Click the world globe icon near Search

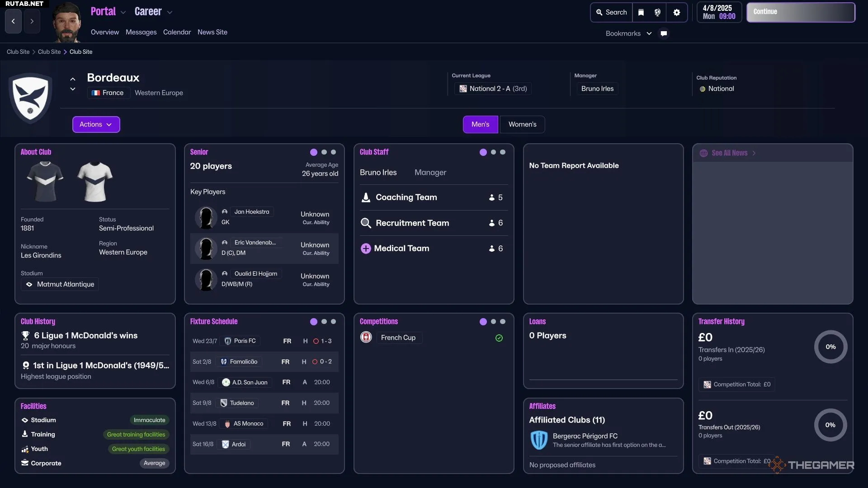pyautogui.click(x=657, y=13)
